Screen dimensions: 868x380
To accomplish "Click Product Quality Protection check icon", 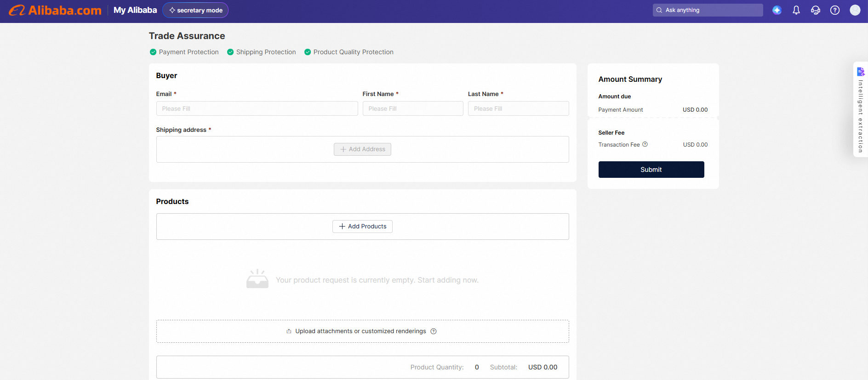I will pos(308,52).
